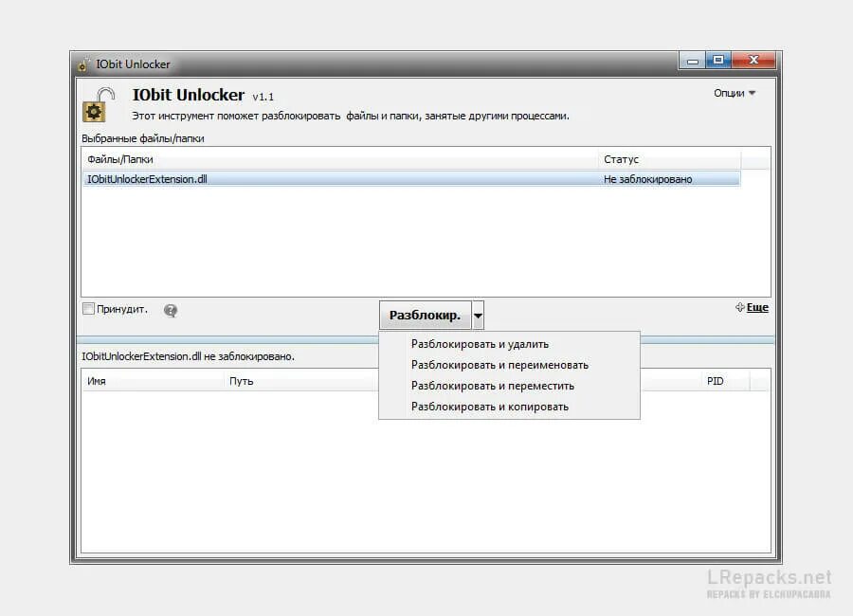Close the IObit Unlocker window

coord(753,61)
